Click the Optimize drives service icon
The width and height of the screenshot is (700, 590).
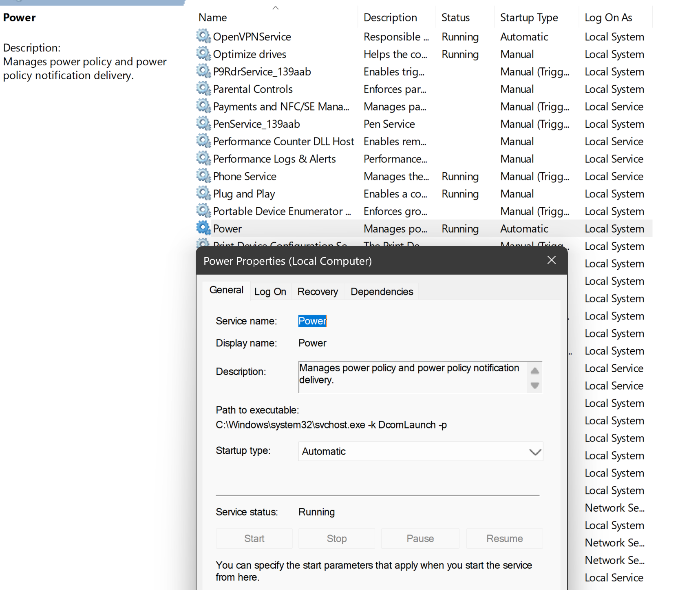pos(203,53)
